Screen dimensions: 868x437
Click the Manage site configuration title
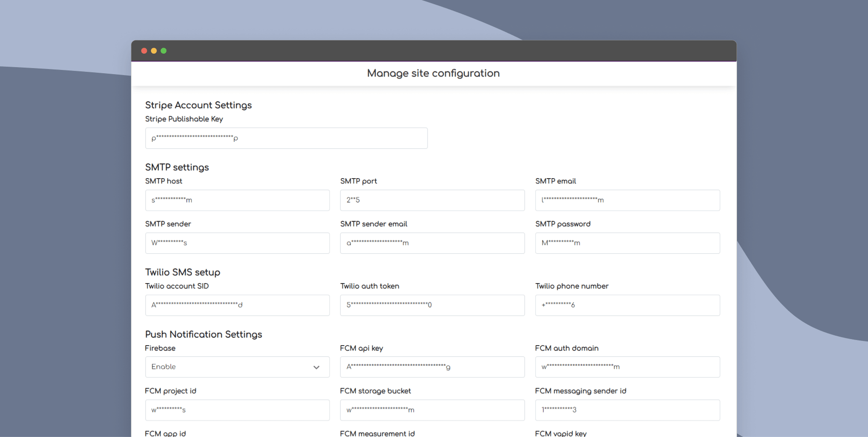433,73
